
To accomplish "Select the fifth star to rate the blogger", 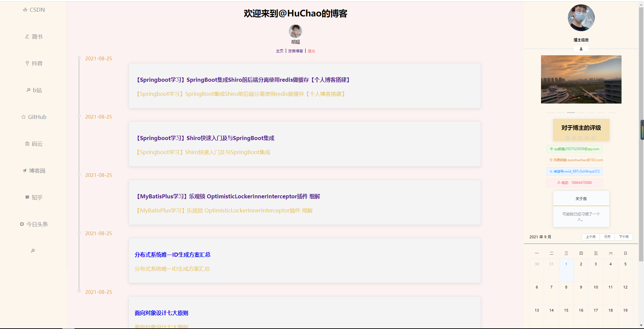I will [x=593, y=138].
